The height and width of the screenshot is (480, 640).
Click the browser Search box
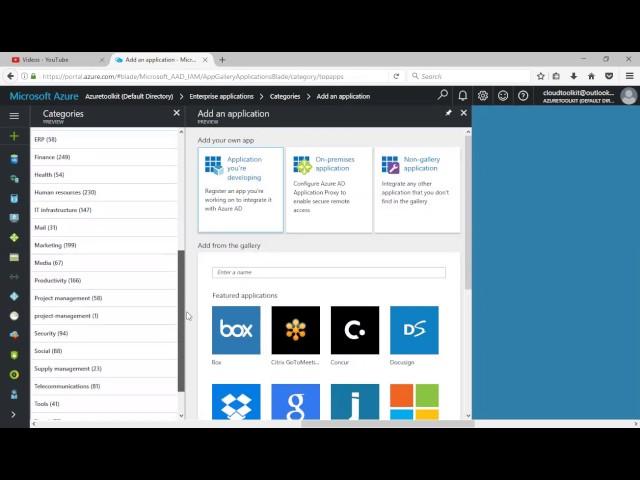tap(469, 76)
